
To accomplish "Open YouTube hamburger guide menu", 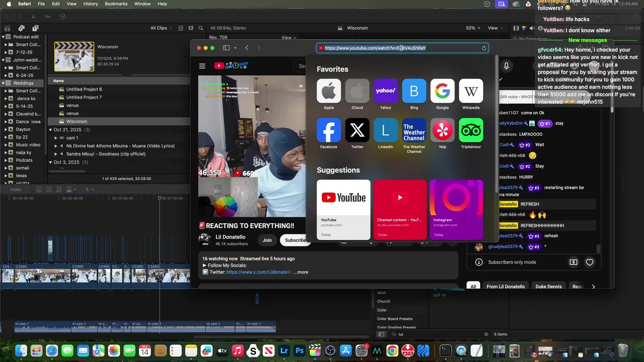I will (202, 66).
